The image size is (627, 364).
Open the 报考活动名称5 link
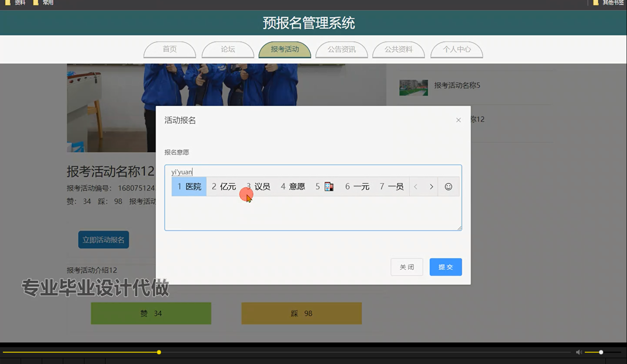(457, 86)
